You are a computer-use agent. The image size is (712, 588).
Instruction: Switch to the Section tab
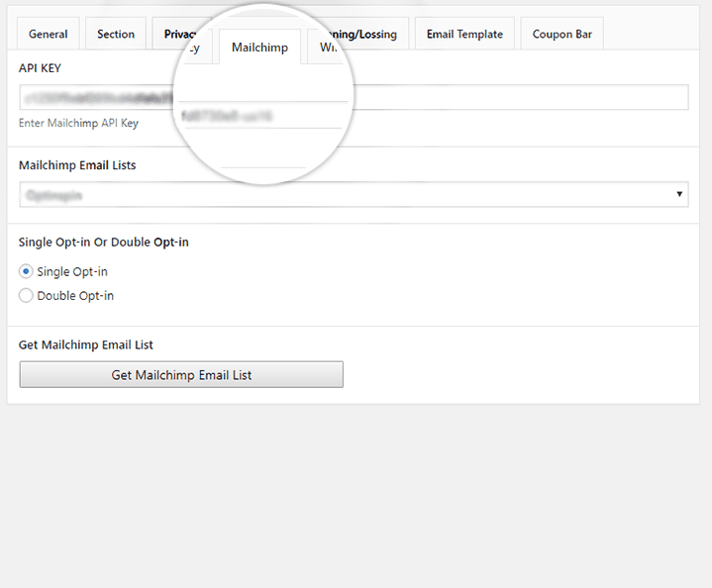(116, 34)
